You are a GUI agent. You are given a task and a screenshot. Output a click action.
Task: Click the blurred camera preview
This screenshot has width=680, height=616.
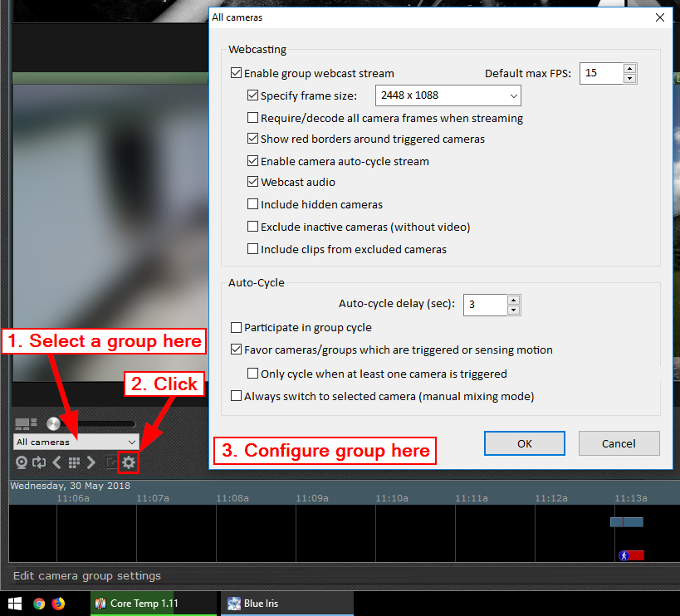coord(110,232)
